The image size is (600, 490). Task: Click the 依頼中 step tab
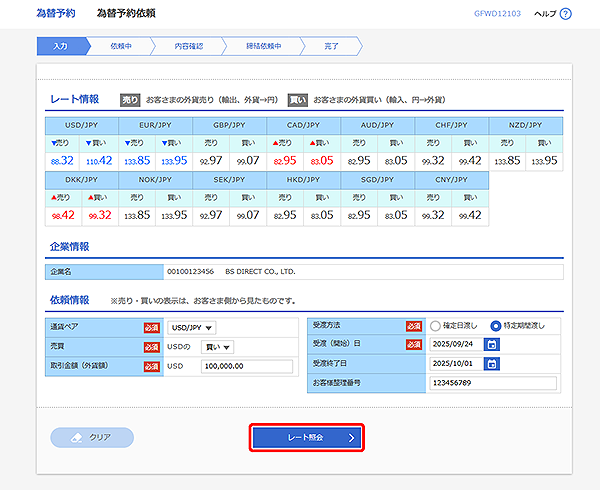point(121,46)
